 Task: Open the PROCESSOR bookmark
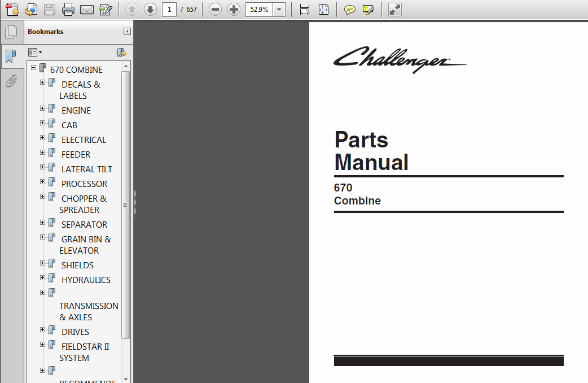tap(85, 184)
